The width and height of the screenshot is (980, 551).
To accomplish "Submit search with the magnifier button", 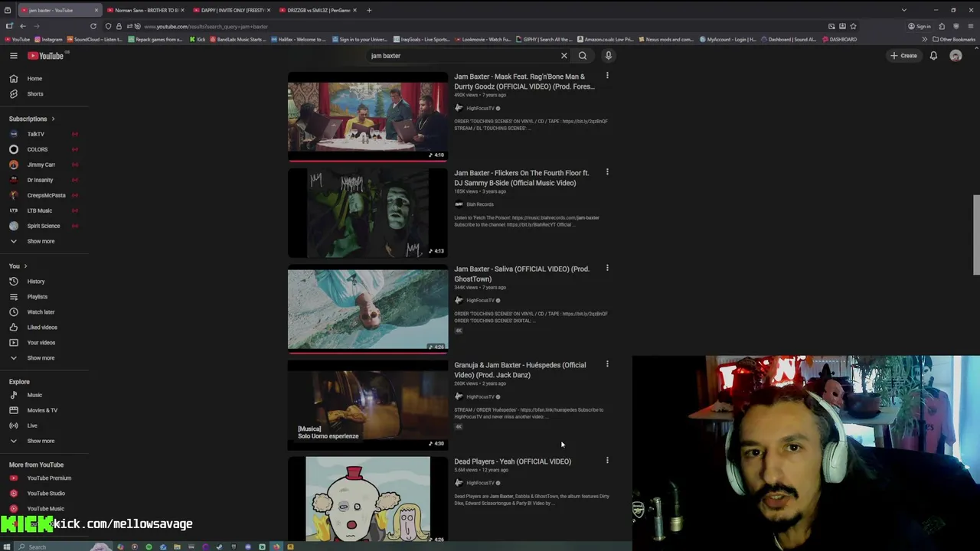I will pyautogui.click(x=583, y=56).
